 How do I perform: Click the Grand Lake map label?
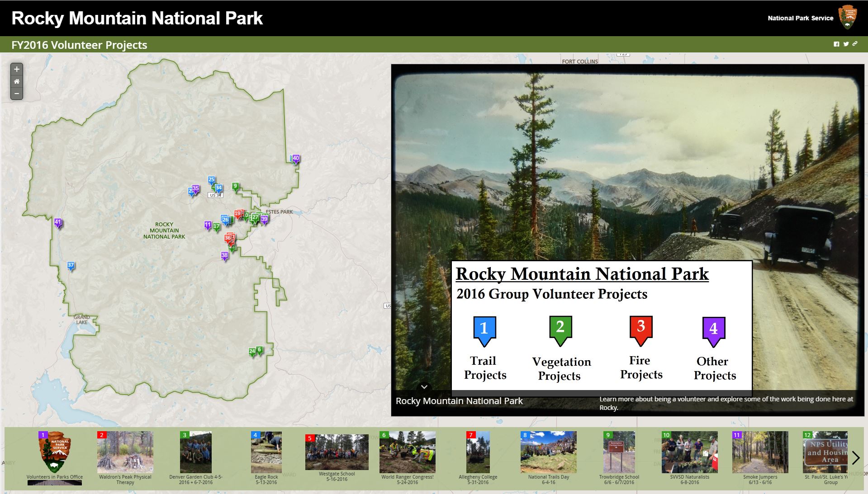point(82,320)
